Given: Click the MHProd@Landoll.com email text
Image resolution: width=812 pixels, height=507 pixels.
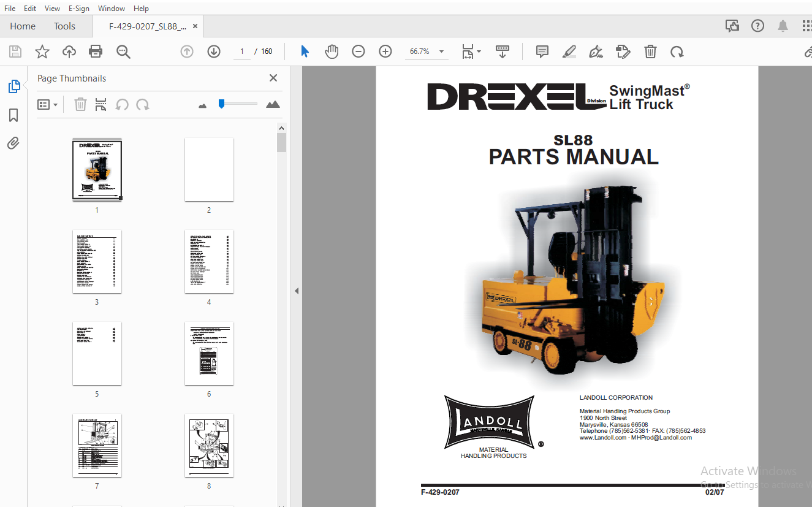Looking at the screenshot, I should [662, 438].
